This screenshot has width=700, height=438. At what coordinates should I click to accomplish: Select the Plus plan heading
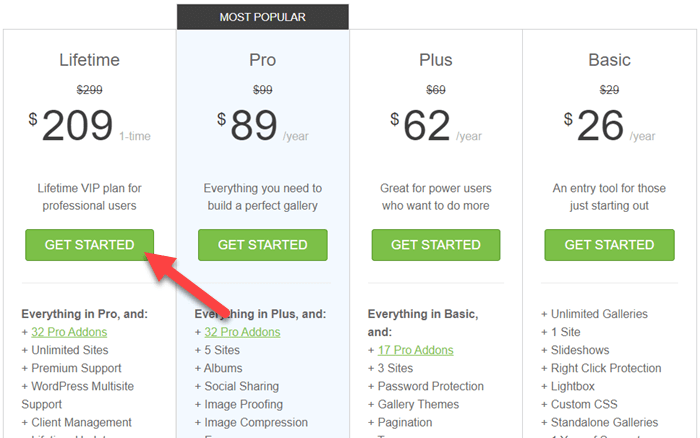point(436,60)
